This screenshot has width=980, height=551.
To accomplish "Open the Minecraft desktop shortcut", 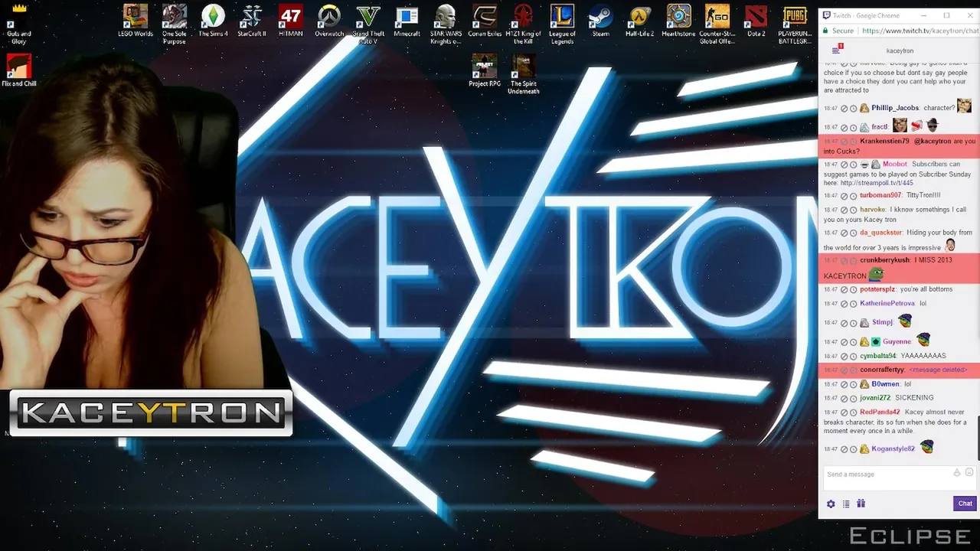I will tap(407, 21).
